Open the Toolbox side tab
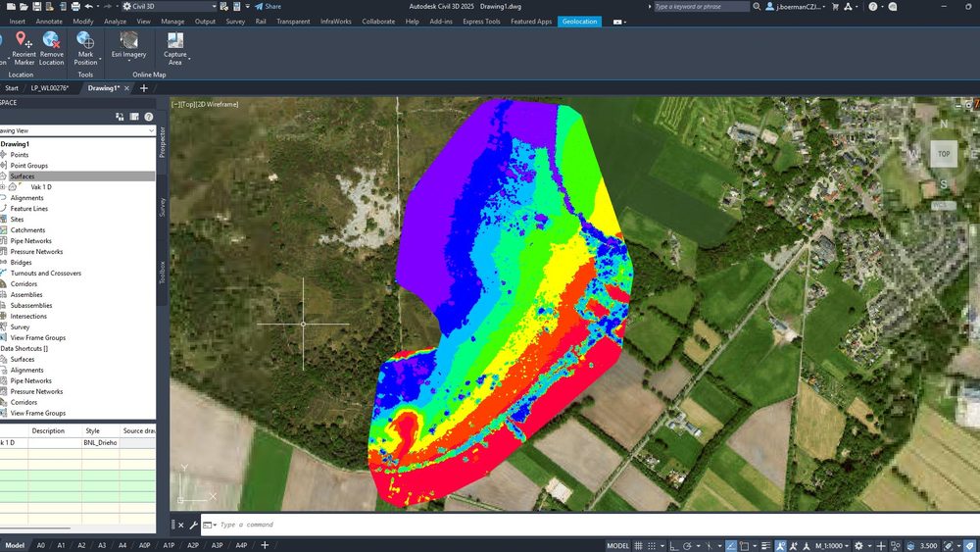 (x=163, y=273)
